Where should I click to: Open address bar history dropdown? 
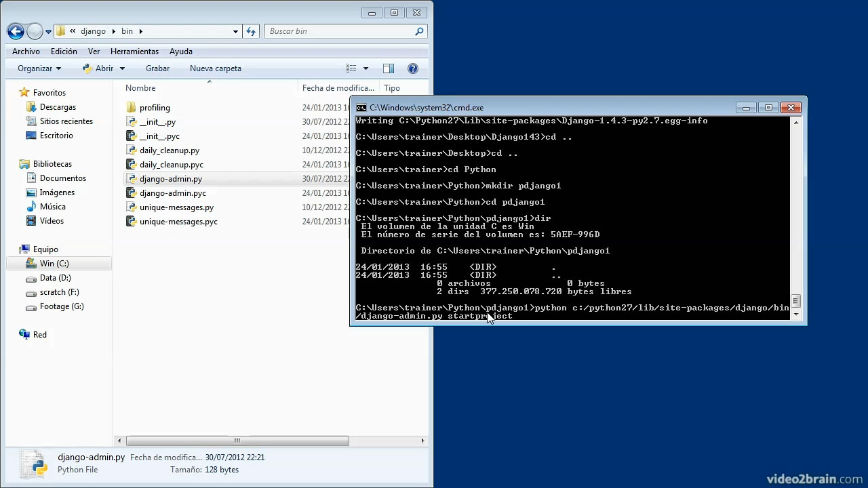pos(235,31)
